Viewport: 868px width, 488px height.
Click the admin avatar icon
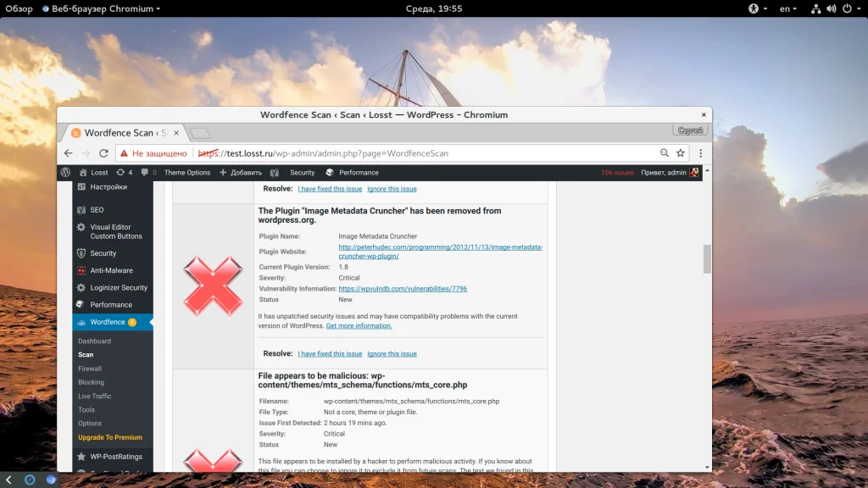pos(694,173)
